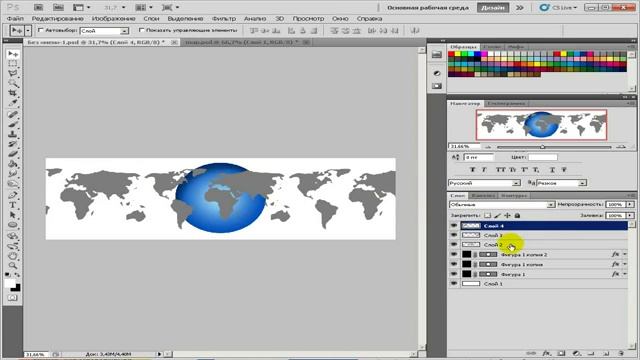Click the Underline T icon
The width and height of the screenshot is (640, 360).
pos(552,169)
